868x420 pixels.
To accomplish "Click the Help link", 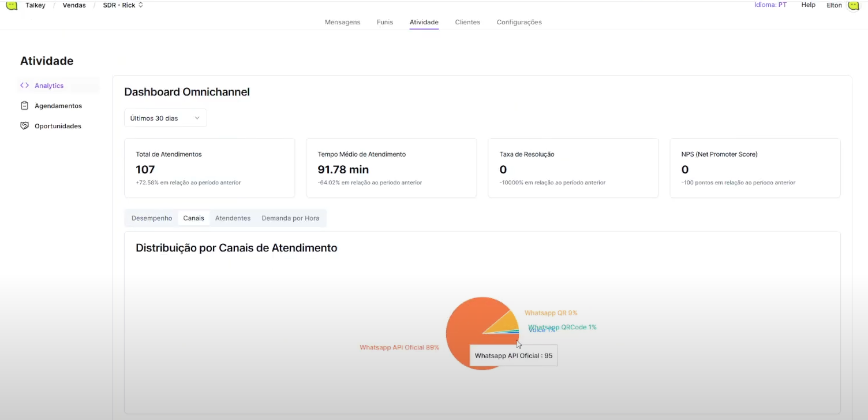I will coord(808,5).
